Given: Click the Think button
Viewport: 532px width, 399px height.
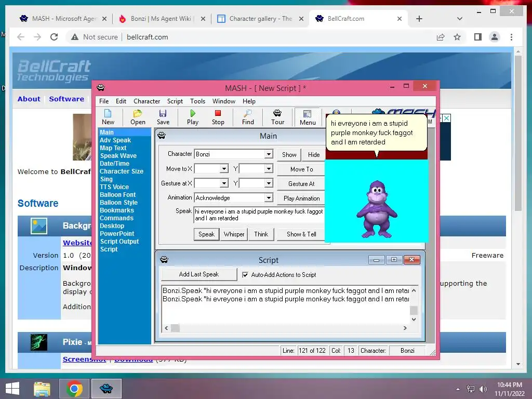Looking at the screenshot, I should pyautogui.click(x=261, y=234).
